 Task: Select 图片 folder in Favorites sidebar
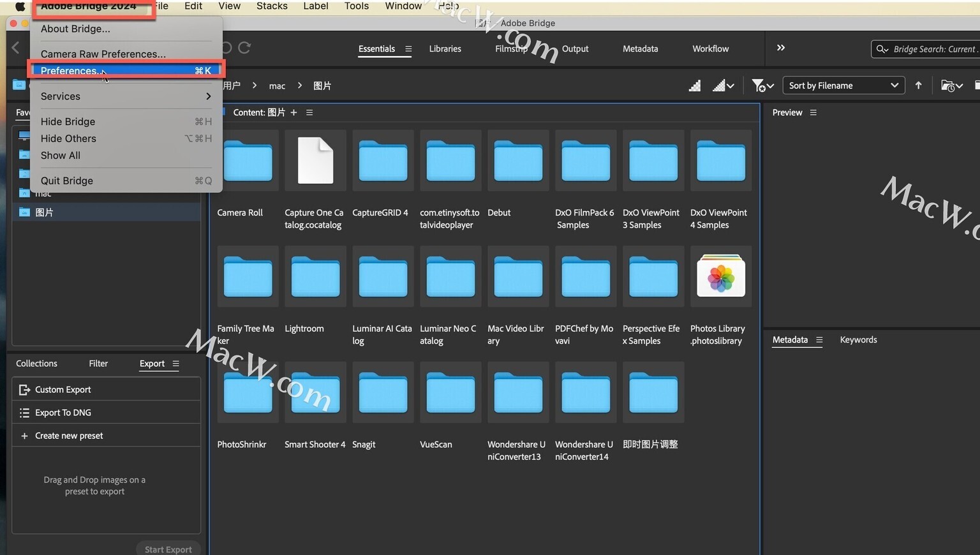(x=106, y=212)
